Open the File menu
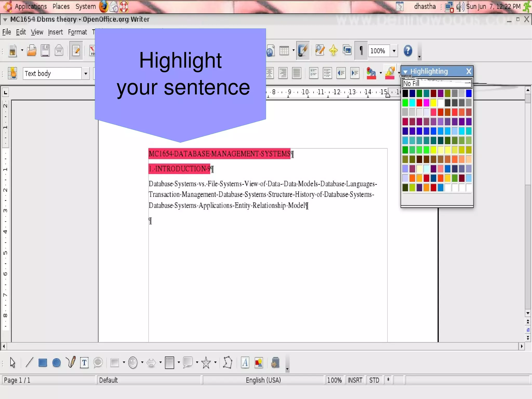This screenshot has width=532, height=399. click(7, 32)
